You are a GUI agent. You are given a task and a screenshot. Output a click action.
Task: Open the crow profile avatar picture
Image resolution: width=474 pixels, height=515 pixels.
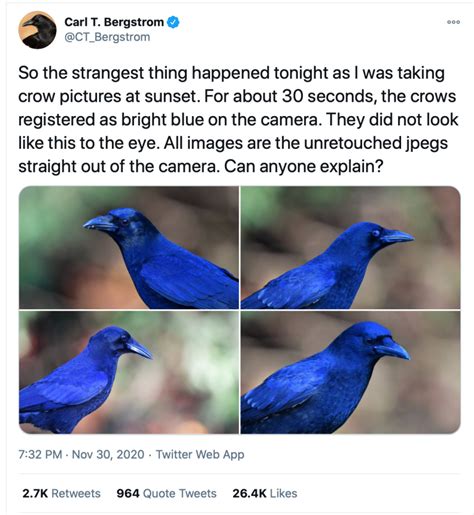(x=37, y=30)
